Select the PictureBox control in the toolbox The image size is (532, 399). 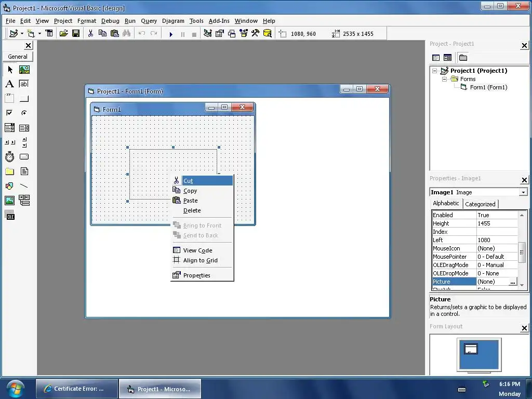click(24, 70)
